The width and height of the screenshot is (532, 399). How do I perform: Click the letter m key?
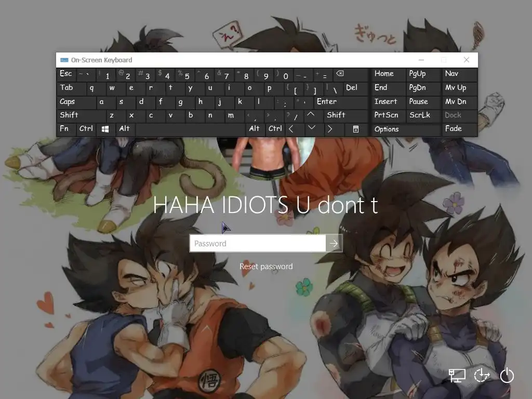234,115
